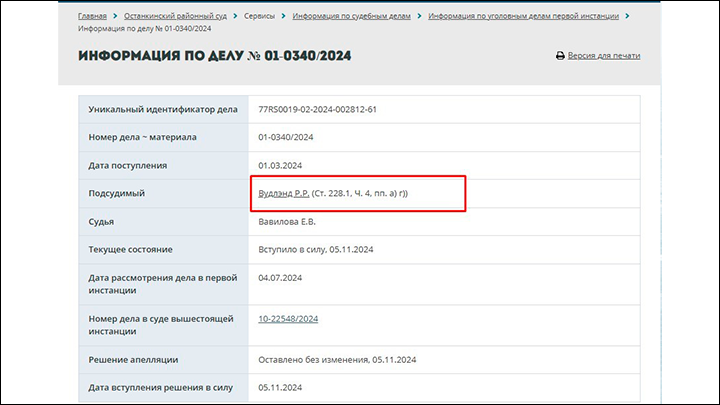The image size is (720, 405).
Task: Select the status Вступило в силу, 05.11.2024
Action: [x=316, y=249]
